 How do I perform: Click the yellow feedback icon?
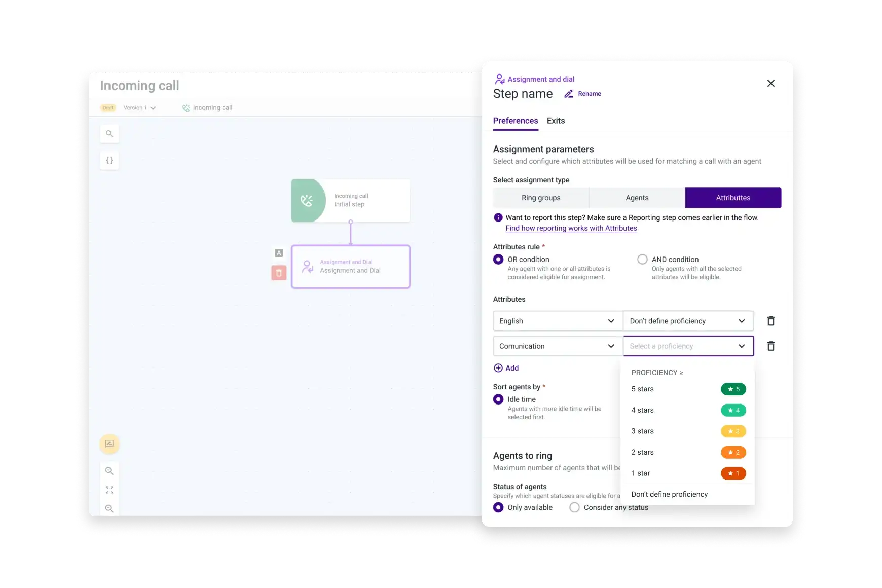pos(109,444)
